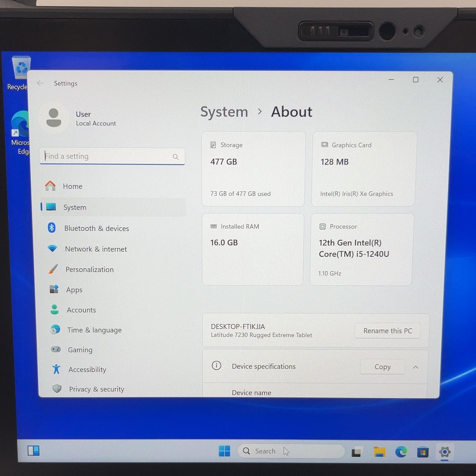476x476 pixels.
Task: Select the Microsoft Edge desktop shortcut
Action: (x=20, y=133)
